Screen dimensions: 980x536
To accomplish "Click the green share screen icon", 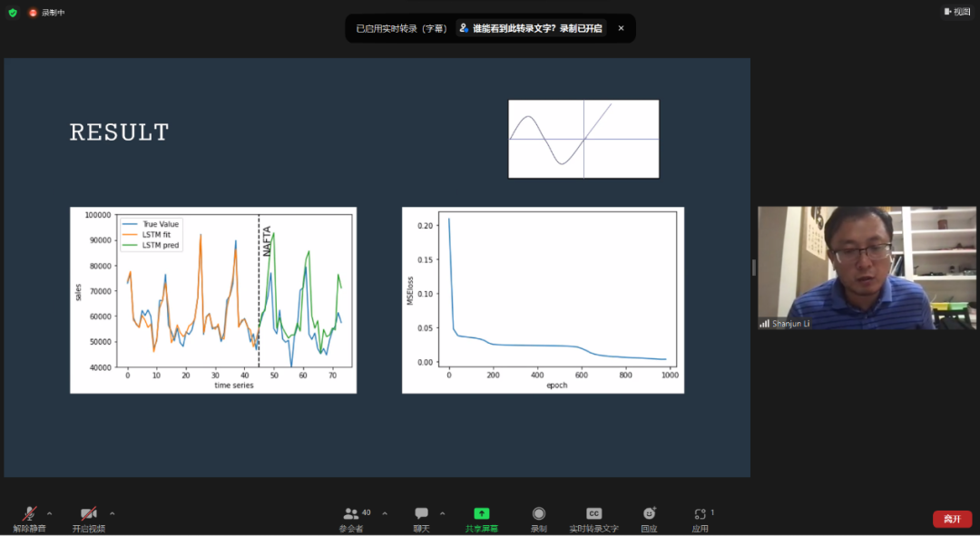I will coord(481,513).
